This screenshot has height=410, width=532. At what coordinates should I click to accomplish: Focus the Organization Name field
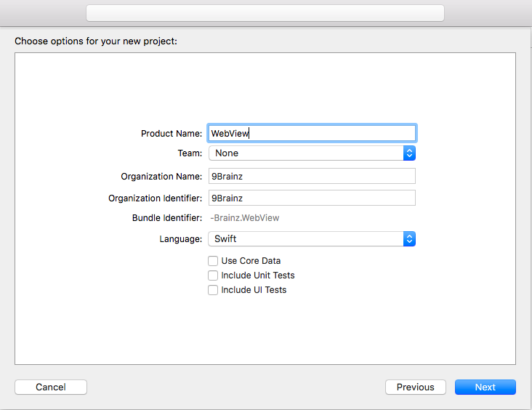pos(311,176)
